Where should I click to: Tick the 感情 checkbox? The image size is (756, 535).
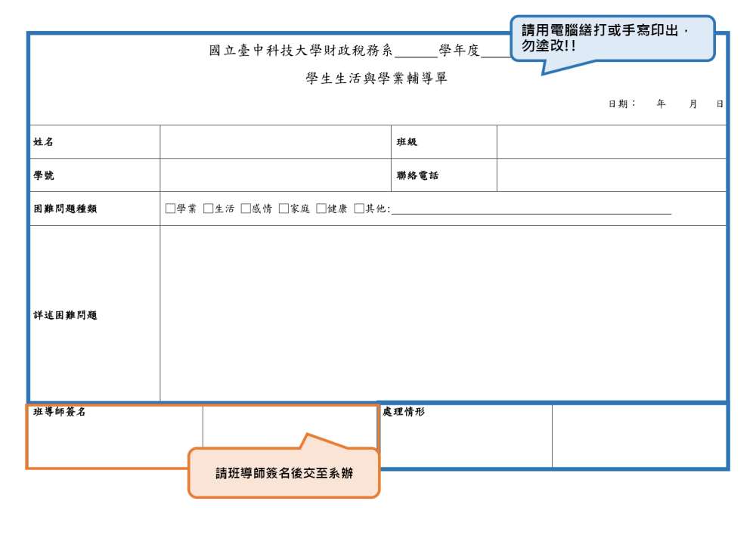tap(246, 209)
